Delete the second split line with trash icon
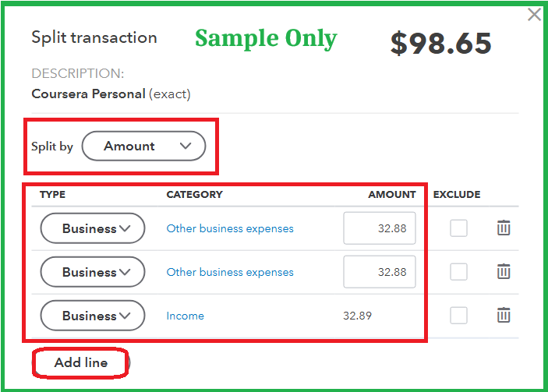Image resolution: width=548 pixels, height=392 pixels. tap(504, 271)
